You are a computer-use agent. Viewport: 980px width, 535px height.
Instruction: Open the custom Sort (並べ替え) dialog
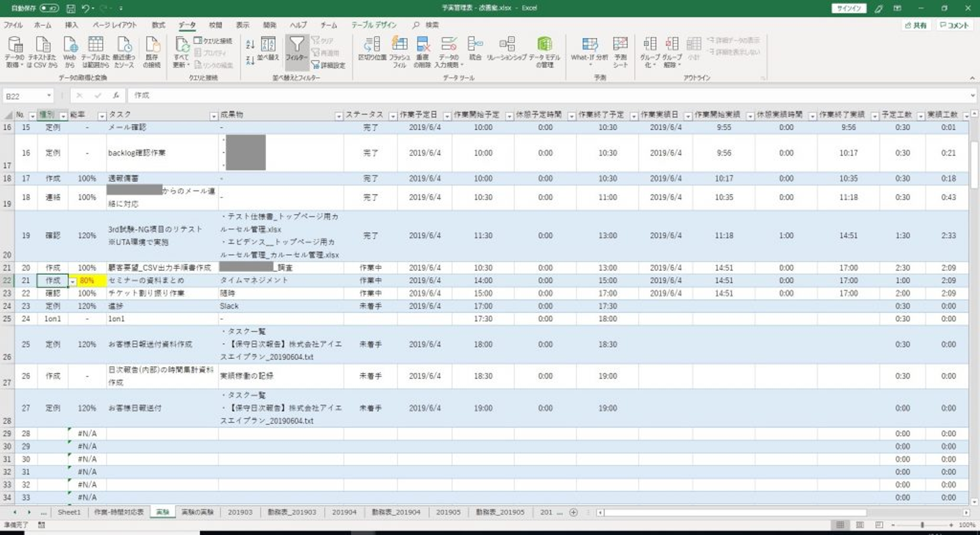tap(268, 49)
